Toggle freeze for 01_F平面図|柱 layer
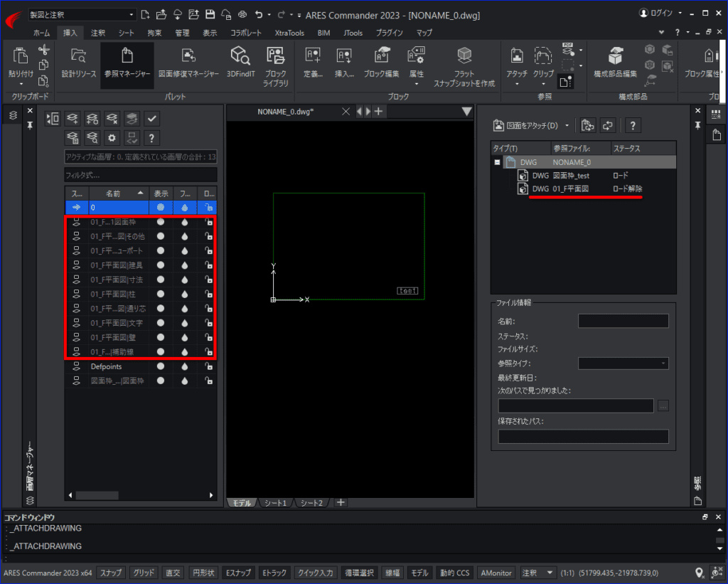728x584 pixels. coord(185,294)
